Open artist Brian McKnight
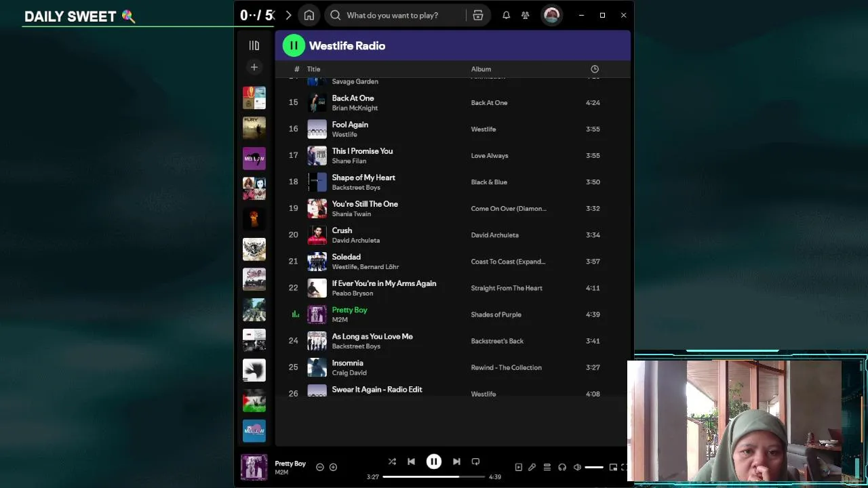868x488 pixels. pos(355,108)
